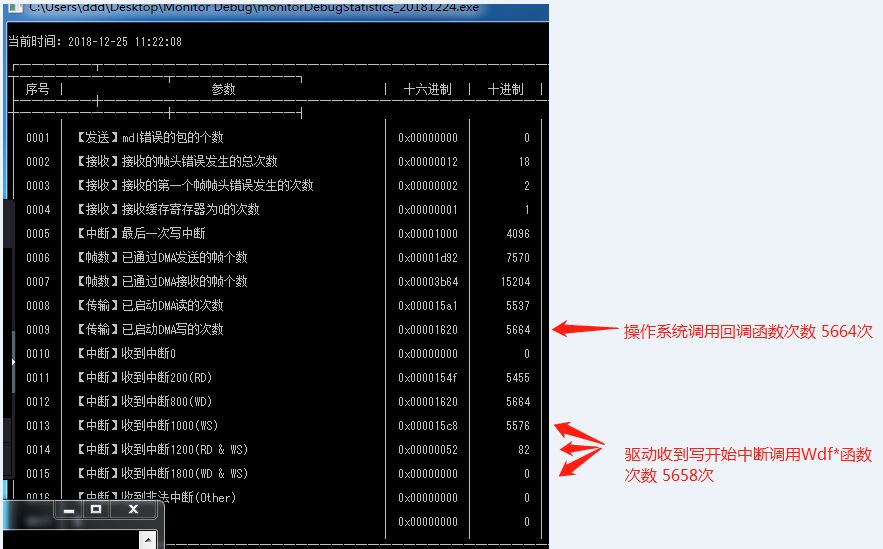Viewport: 883px width, 549px height.
Task: Click 【传输】已启动DMA读的次数
Action: coord(150,305)
